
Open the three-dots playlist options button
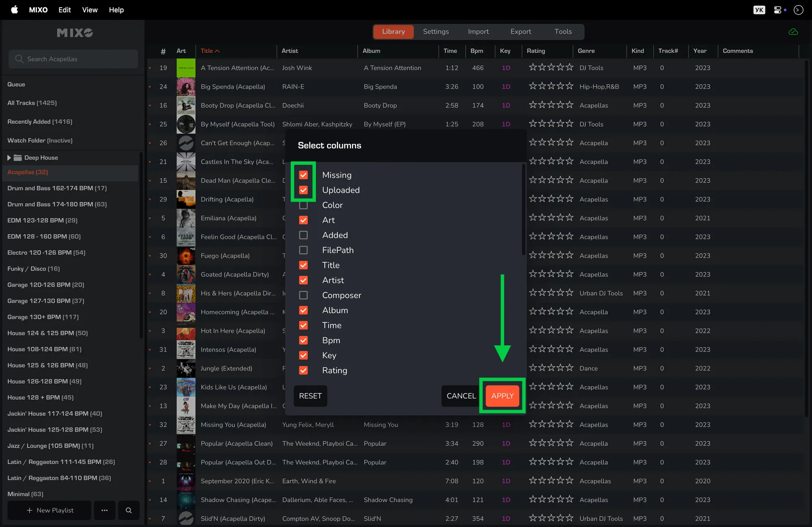point(104,510)
